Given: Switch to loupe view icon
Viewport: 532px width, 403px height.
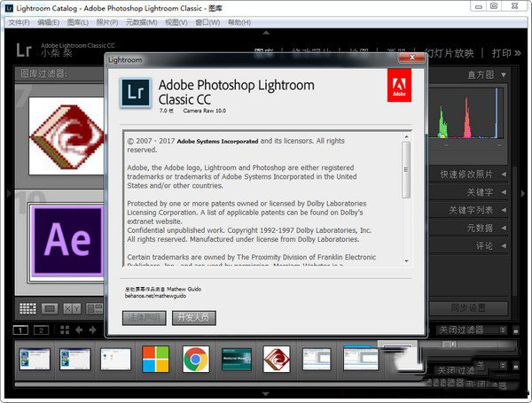Looking at the screenshot, I should click(x=50, y=308).
